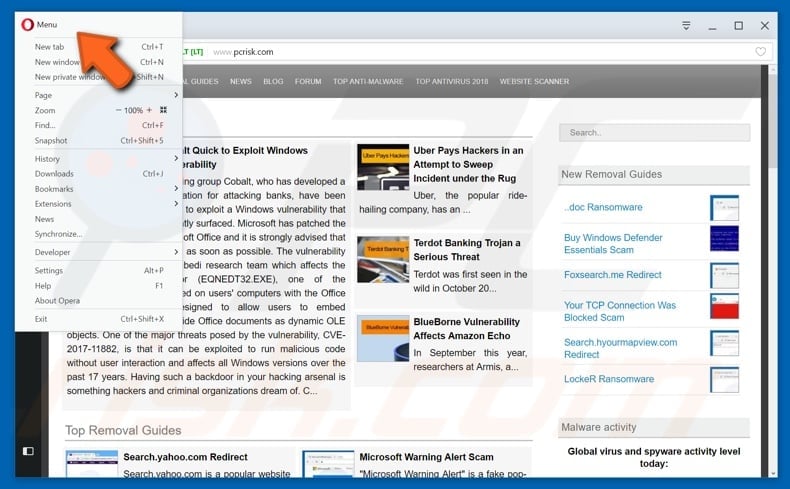Open the FORUM navigation tab
Image resolution: width=790 pixels, height=489 pixels.
click(308, 81)
